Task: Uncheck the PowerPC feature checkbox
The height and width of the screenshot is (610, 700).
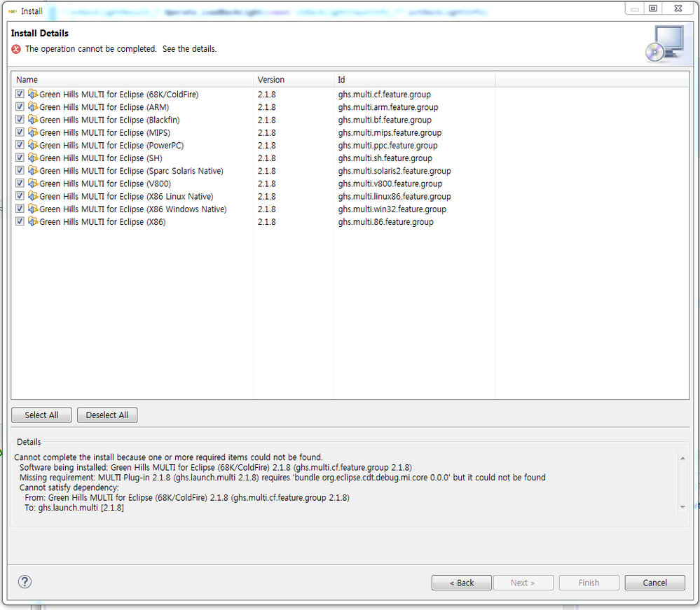Action: point(20,144)
